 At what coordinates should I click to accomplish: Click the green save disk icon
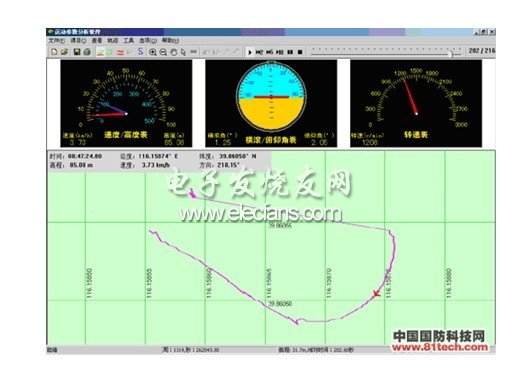click(77, 52)
